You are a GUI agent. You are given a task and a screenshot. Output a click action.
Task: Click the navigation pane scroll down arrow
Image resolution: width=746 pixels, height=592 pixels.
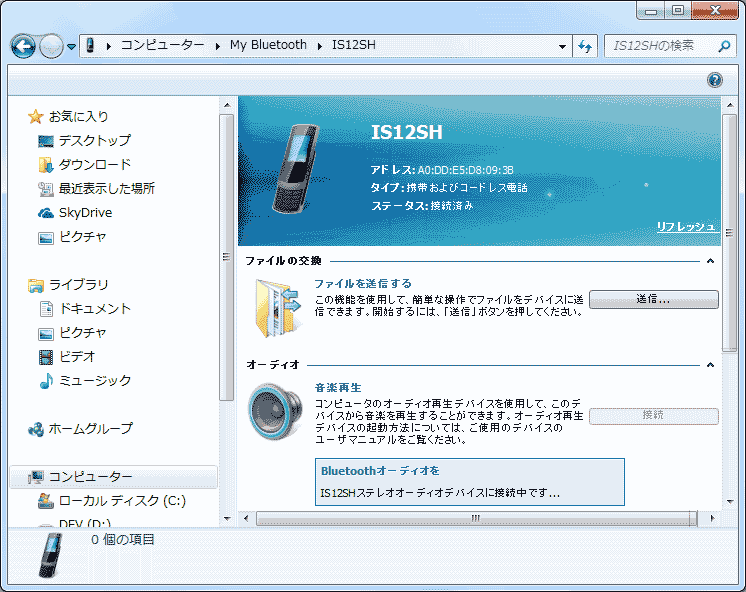pos(227,519)
